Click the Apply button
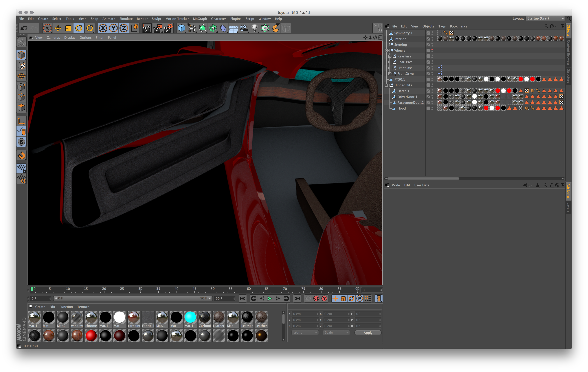The width and height of the screenshot is (588, 372). tap(368, 333)
